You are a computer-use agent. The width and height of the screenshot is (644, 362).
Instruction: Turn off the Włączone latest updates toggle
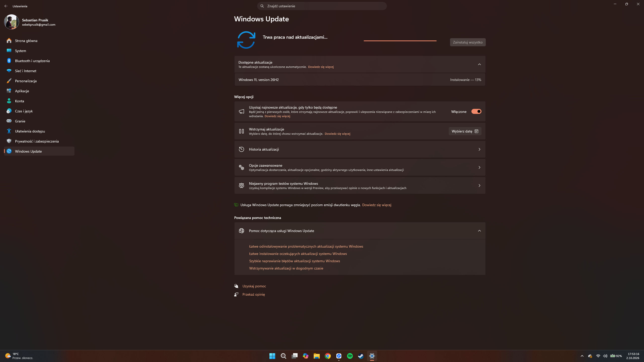pyautogui.click(x=476, y=111)
